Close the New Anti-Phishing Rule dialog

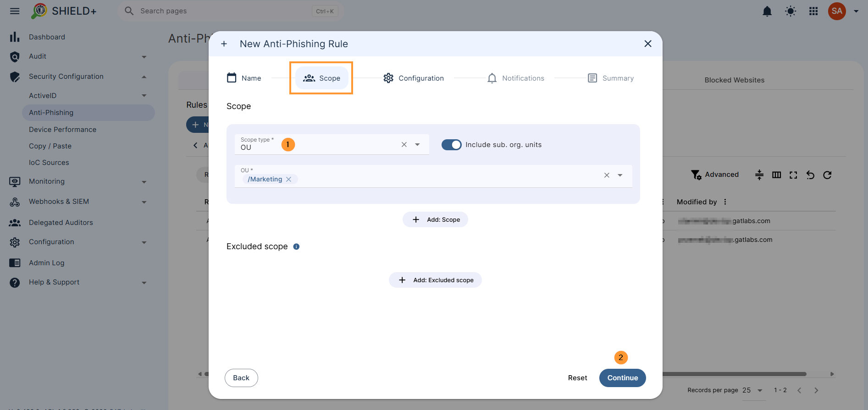pos(647,44)
